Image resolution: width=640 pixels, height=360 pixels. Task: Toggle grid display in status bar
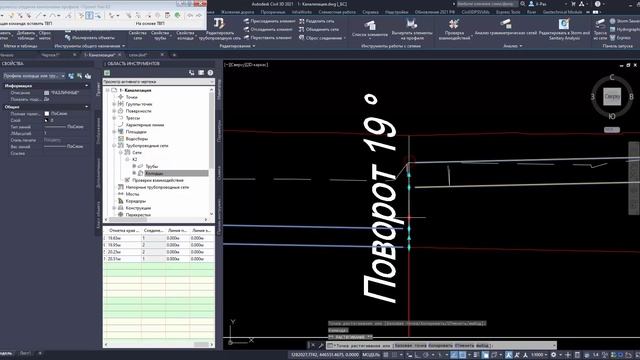coord(386,355)
